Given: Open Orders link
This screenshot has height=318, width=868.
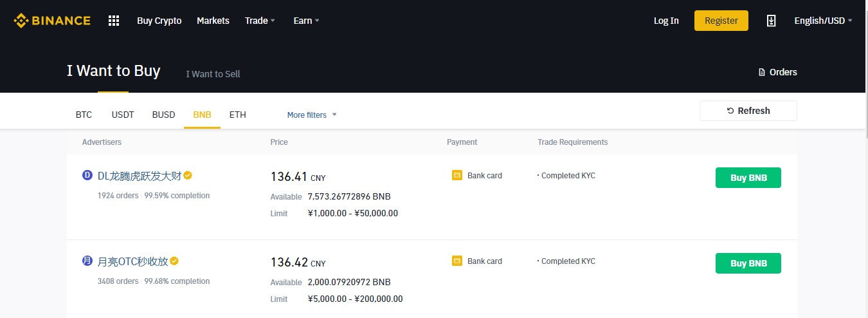Looking at the screenshot, I should point(778,72).
